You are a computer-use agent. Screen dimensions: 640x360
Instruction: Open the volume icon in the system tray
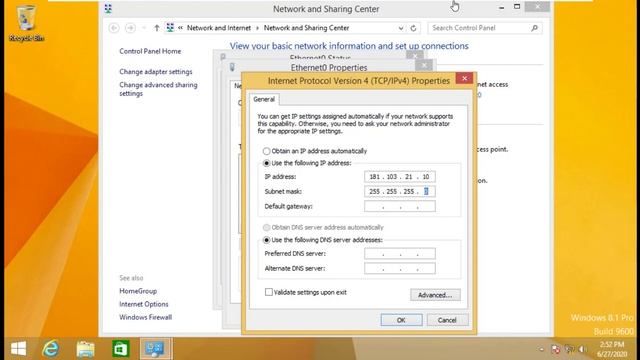tap(582, 349)
